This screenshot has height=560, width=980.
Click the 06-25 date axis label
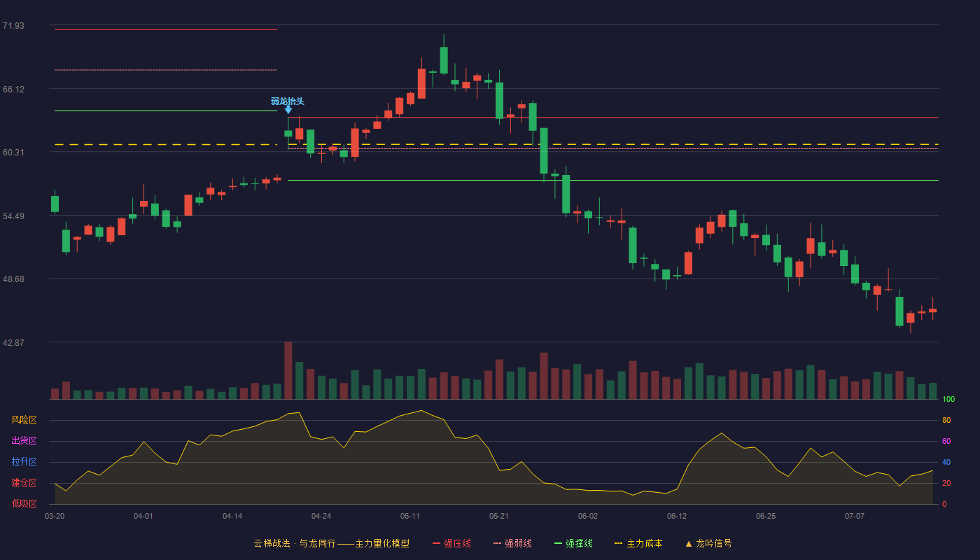point(766,516)
